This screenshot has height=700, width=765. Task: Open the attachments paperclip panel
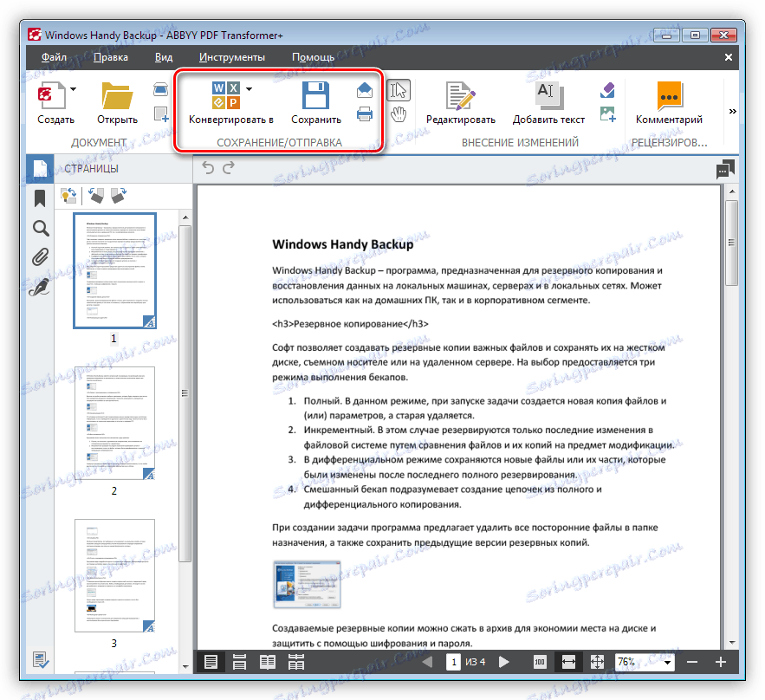tap(40, 257)
